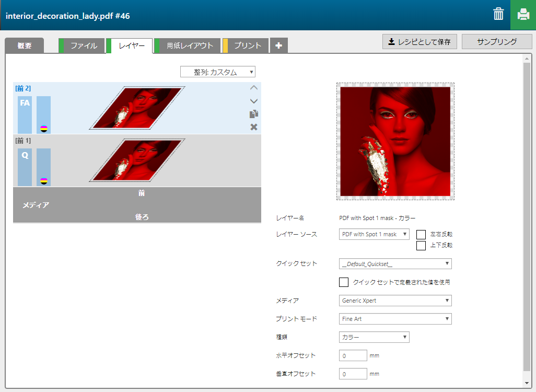The width and height of the screenshot is (536, 392).
Task: Click レシピとして保存 button
Action: pyautogui.click(x=420, y=42)
